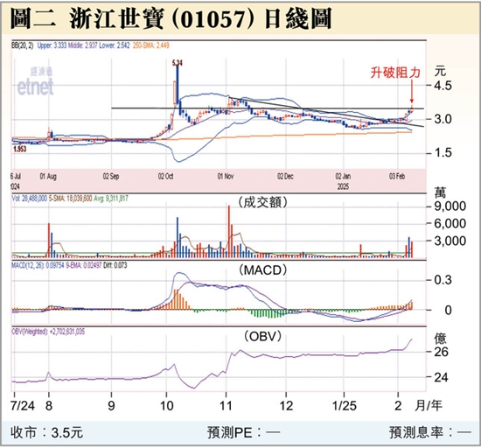
Task: Click the Upper: 3.333 band value
Action: (52, 45)
